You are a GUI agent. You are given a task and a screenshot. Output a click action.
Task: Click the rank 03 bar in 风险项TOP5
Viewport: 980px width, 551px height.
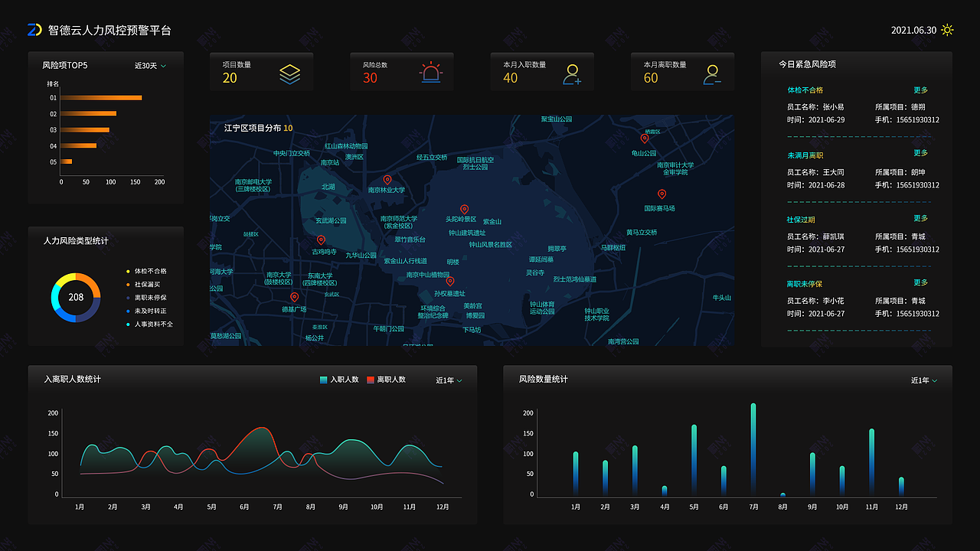pyautogui.click(x=85, y=129)
